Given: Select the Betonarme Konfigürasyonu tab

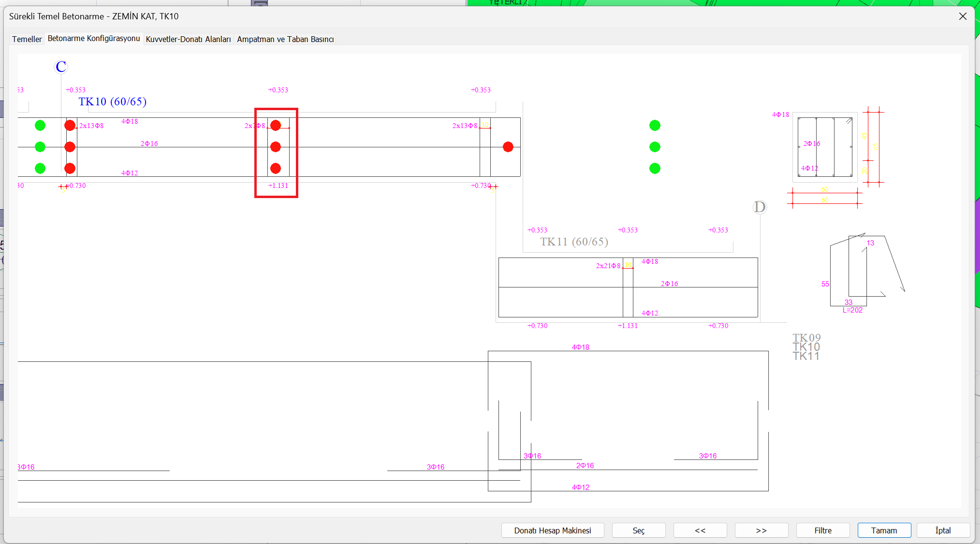Looking at the screenshot, I should [94, 39].
